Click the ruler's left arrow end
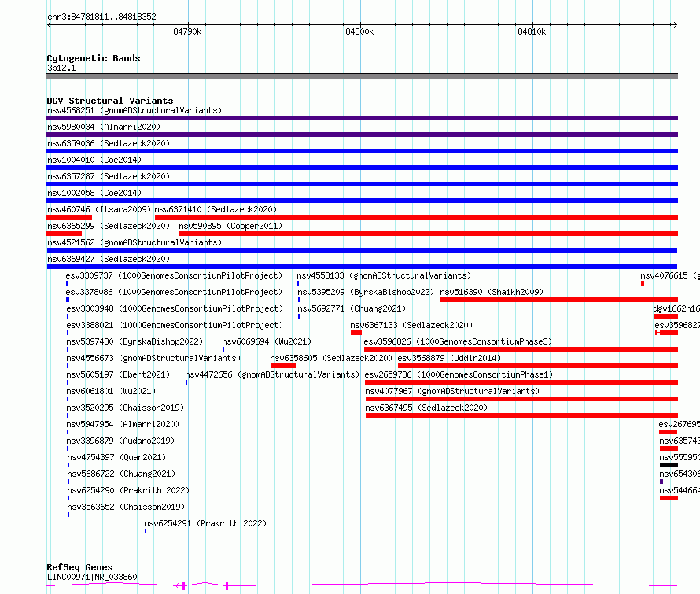The image size is (700, 594). tap(49, 25)
